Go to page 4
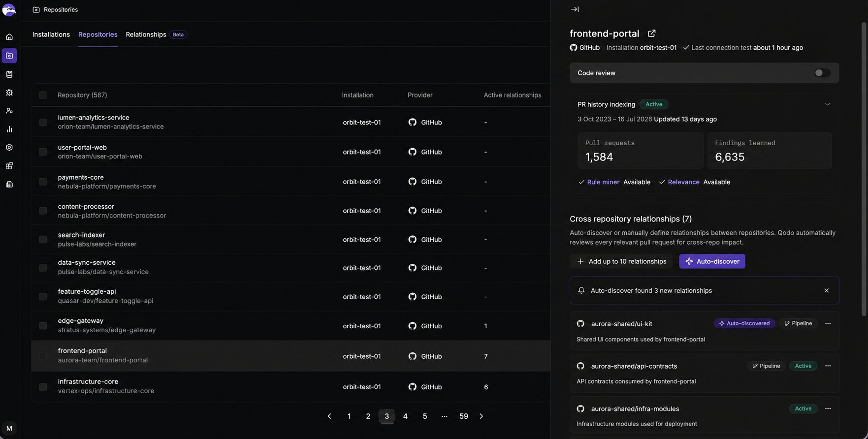 (x=405, y=416)
